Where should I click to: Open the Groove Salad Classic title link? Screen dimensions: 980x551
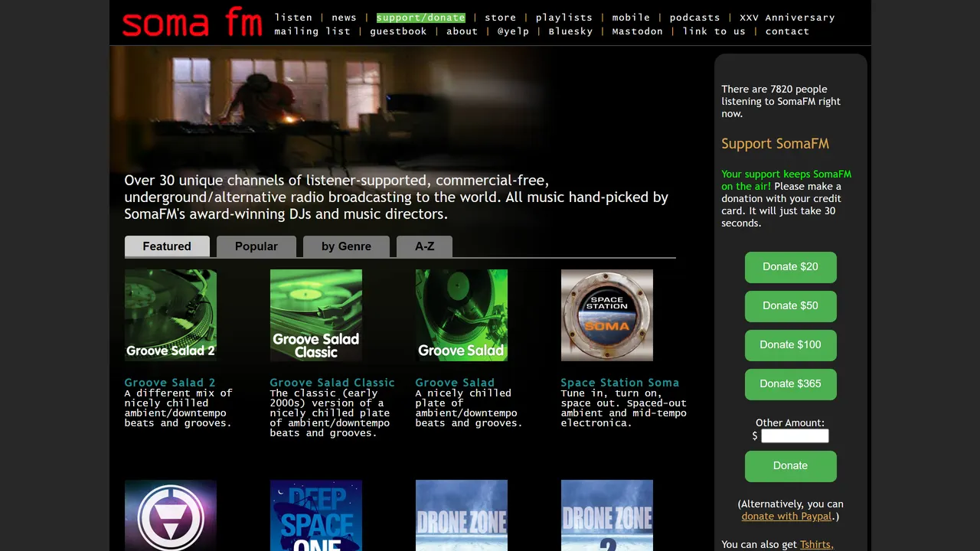pos(332,383)
